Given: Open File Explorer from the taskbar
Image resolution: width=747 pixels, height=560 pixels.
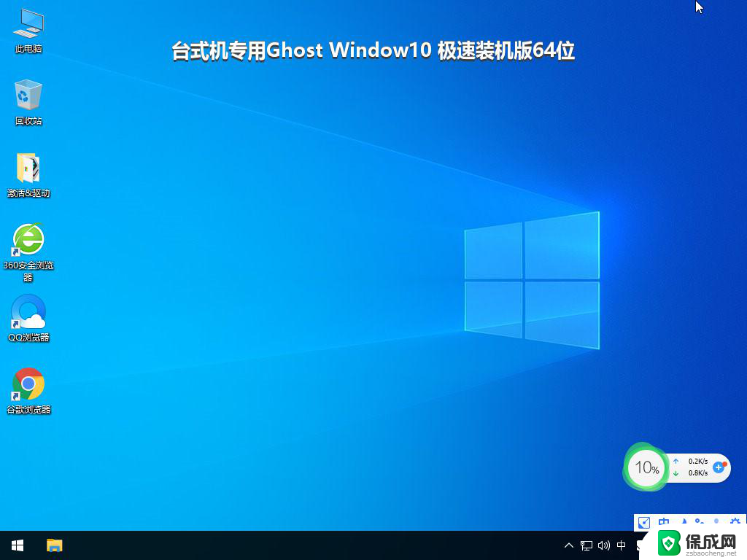Looking at the screenshot, I should 54,545.
